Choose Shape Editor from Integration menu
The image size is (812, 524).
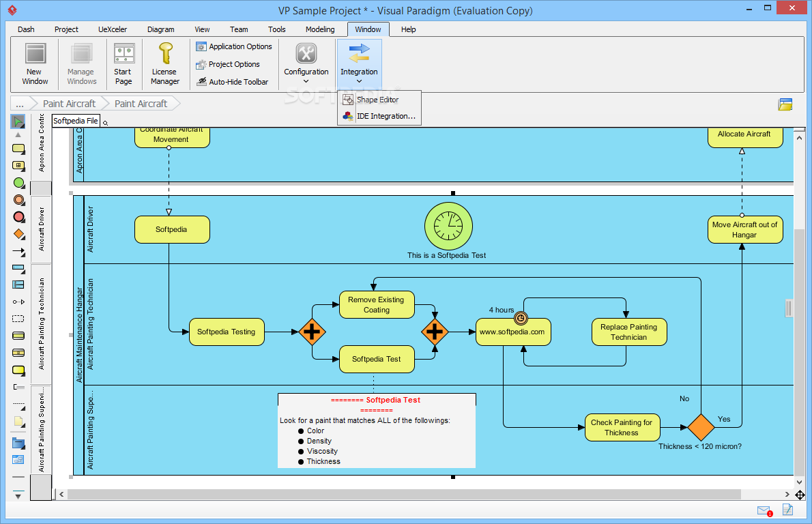point(379,100)
